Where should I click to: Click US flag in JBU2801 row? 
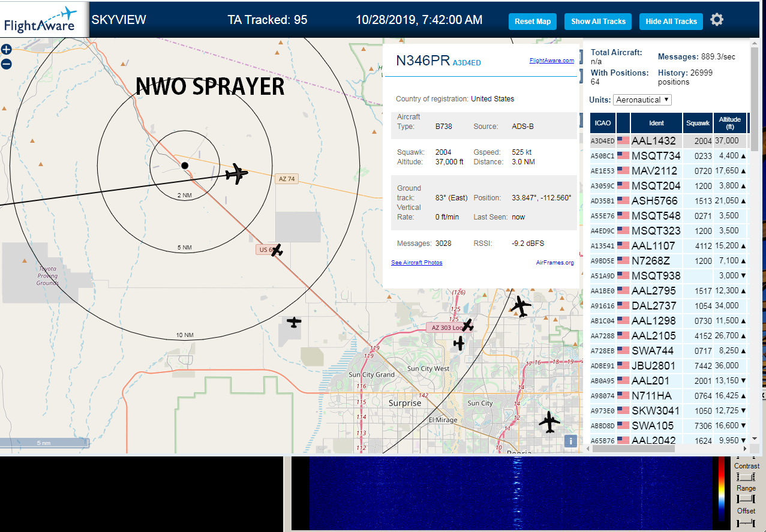pos(623,366)
